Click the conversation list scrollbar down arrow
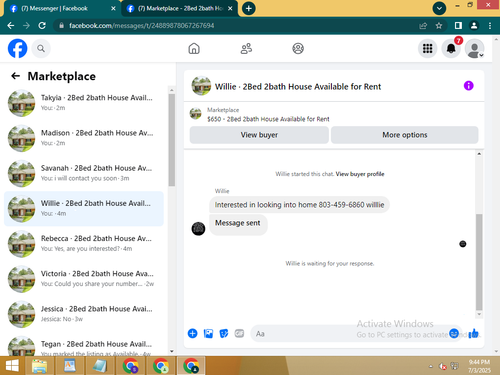This screenshot has width=500, height=375. click(x=172, y=351)
